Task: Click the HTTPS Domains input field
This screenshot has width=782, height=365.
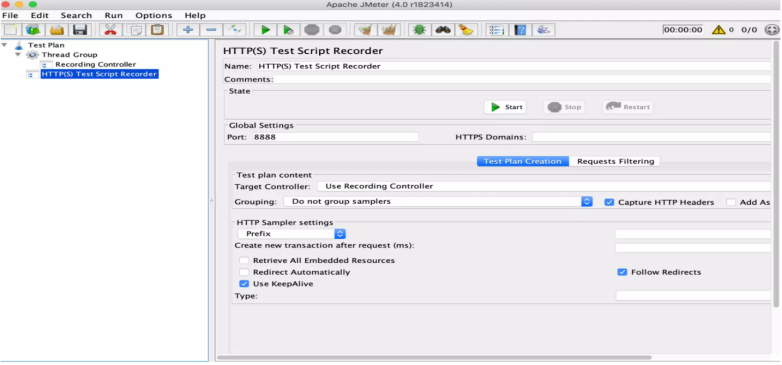Action: click(x=651, y=137)
